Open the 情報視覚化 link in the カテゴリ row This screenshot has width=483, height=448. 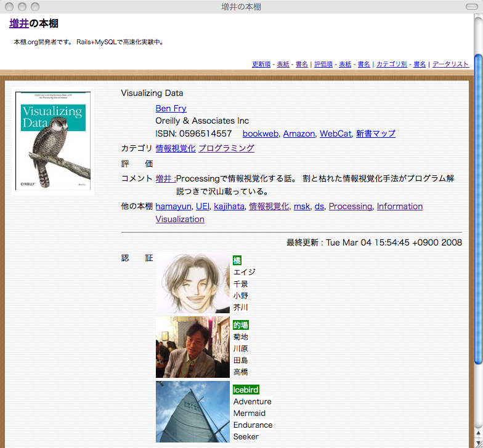[x=176, y=148]
